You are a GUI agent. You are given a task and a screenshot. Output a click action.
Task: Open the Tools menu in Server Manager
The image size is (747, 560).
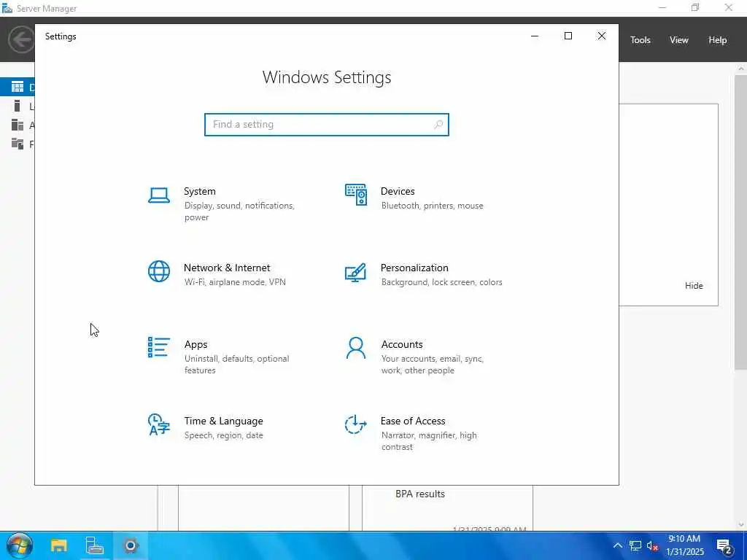point(640,40)
